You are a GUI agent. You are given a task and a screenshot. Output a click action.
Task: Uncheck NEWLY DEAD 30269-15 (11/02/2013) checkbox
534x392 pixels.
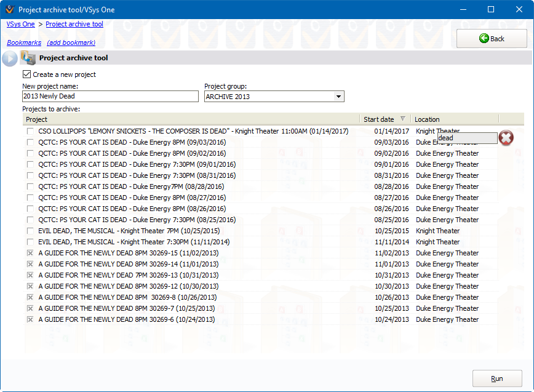click(30, 253)
